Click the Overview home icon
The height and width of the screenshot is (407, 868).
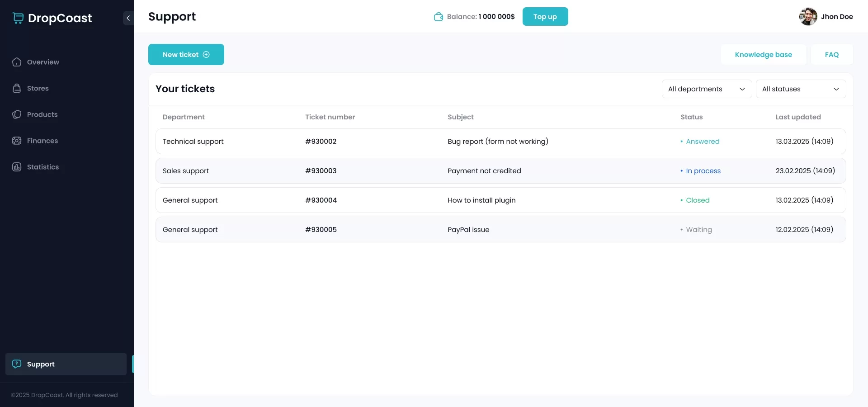coord(17,62)
